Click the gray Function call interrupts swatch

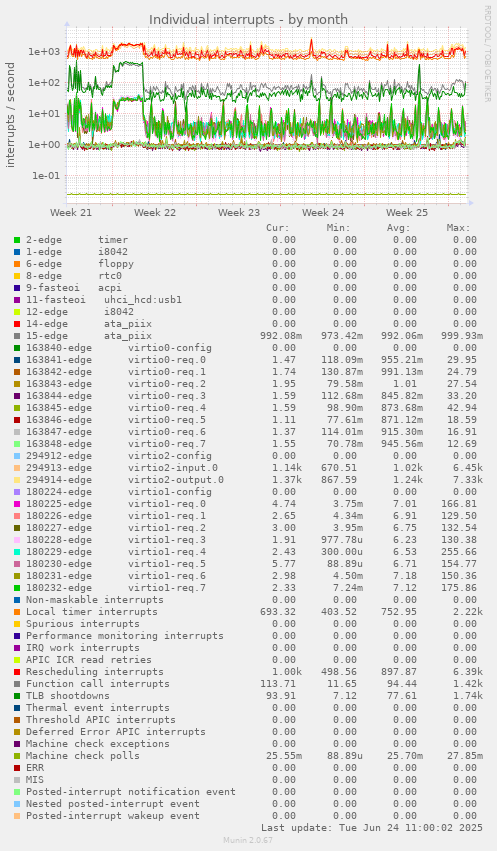click(17, 684)
